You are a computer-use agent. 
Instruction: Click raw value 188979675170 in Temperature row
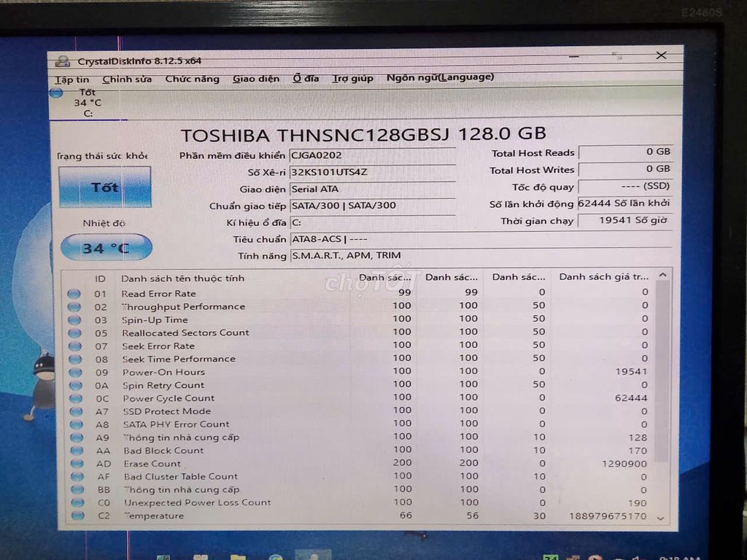click(608, 516)
